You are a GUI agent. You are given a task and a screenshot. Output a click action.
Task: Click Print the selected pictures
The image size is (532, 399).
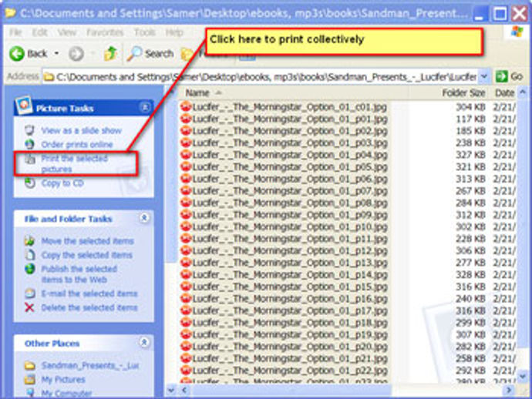[75, 164]
